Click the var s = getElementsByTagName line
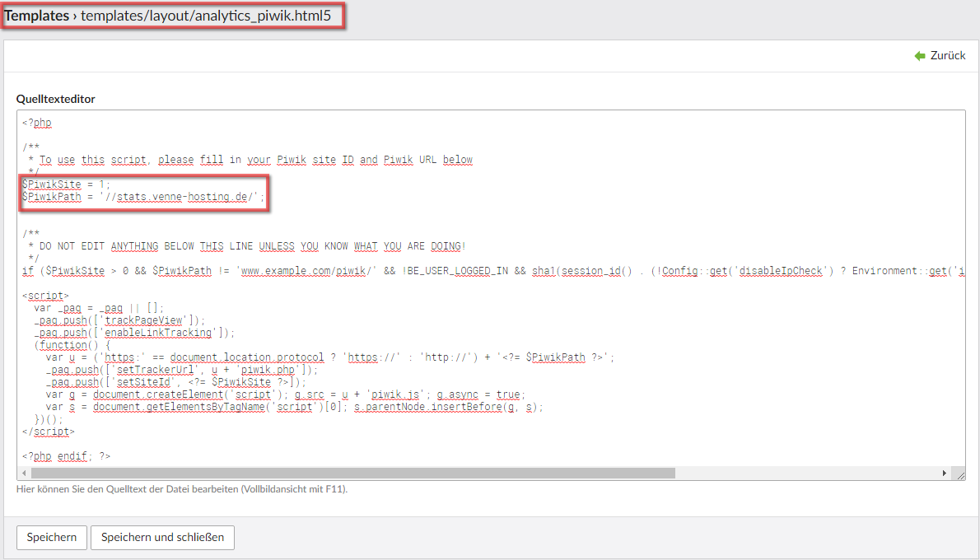Screen dimensions: 980x560 (294, 407)
